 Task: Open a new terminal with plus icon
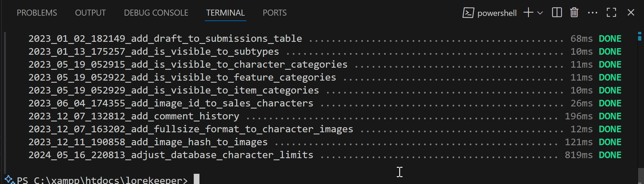click(x=528, y=13)
